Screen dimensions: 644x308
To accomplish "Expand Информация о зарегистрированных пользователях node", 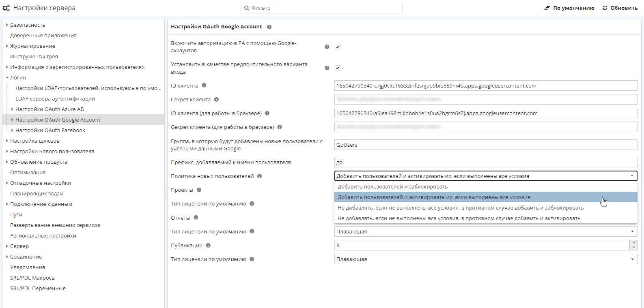I will coord(7,67).
